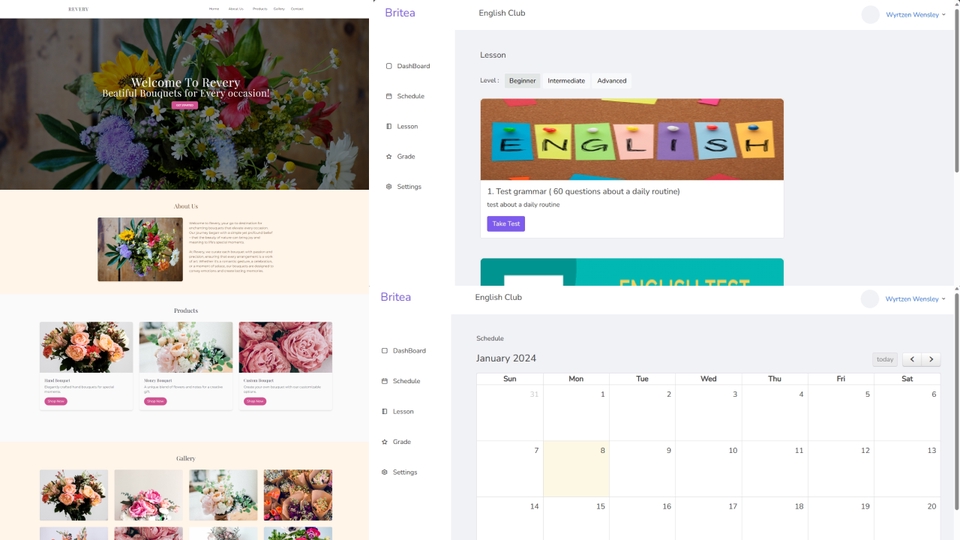Image resolution: width=960 pixels, height=540 pixels.
Task: Open Wyrtzen Wensley dropdown on Schedule page
Action: click(x=915, y=299)
